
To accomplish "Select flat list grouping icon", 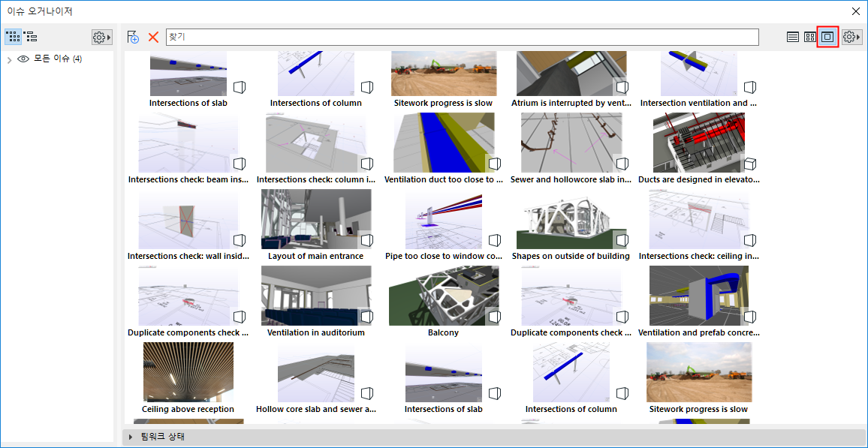I will (x=13, y=37).
